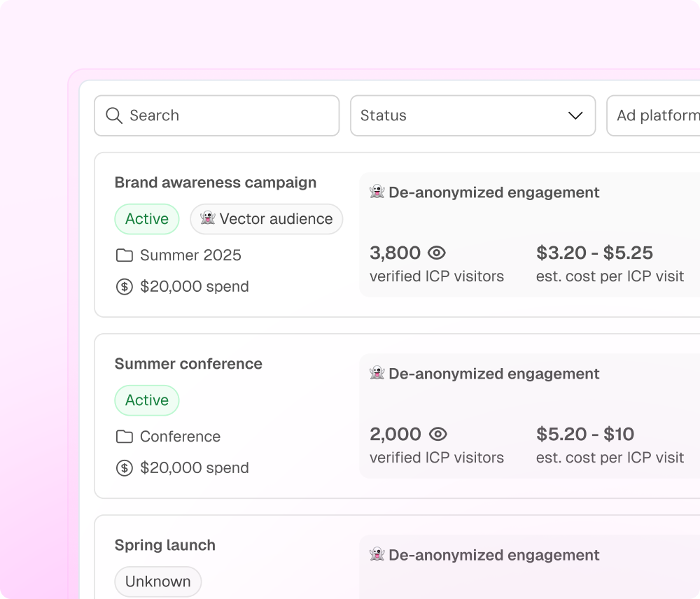Select the Summer 2025 folder label
The image size is (700, 599).
point(190,255)
